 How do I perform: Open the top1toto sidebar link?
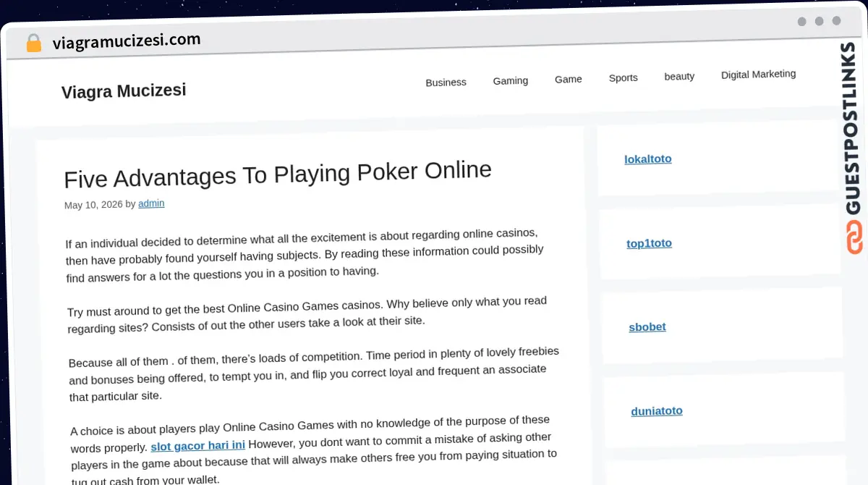[x=649, y=243]
